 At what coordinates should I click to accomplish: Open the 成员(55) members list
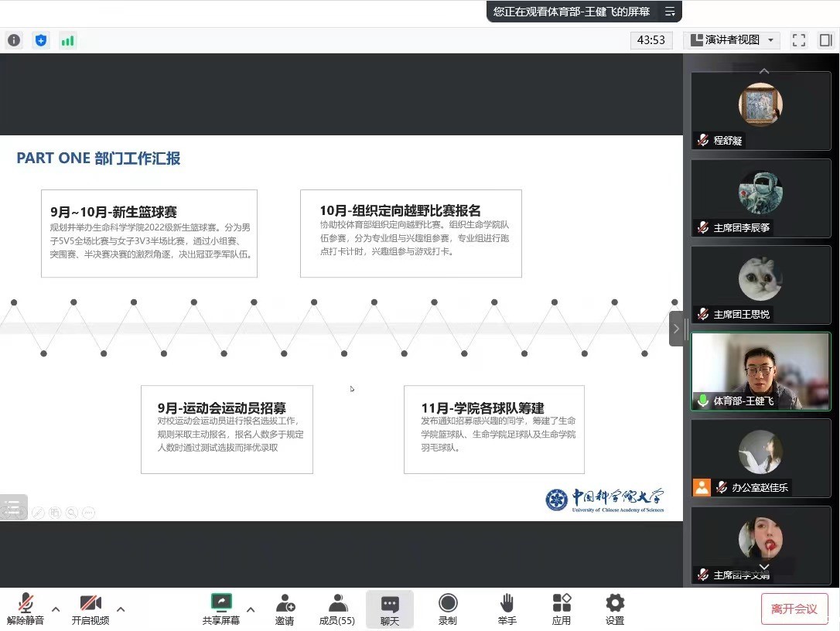337,609
